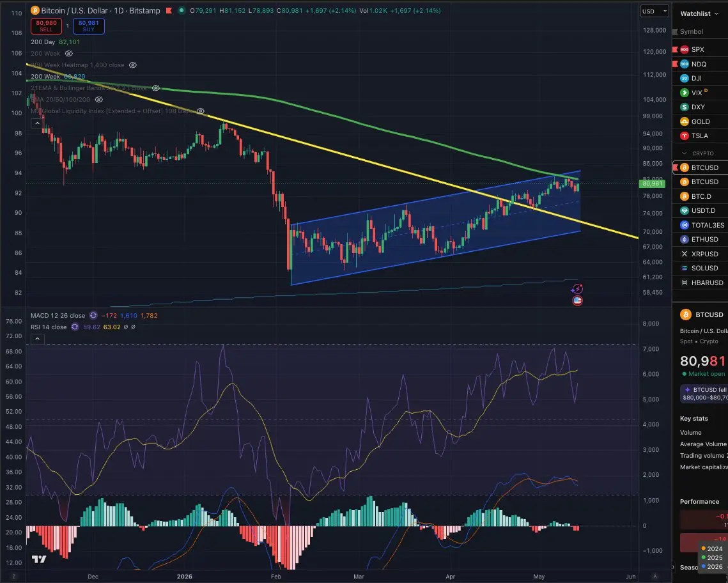Click the 128,000 price axis label
The width and height of the screenshot is (728, 583).
[654, 30]
